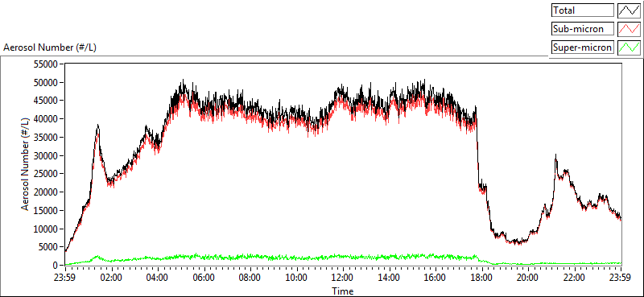Screen dimensions: 644x297
Task: Select the Super-micron legend label
Action: click(582, 47)
